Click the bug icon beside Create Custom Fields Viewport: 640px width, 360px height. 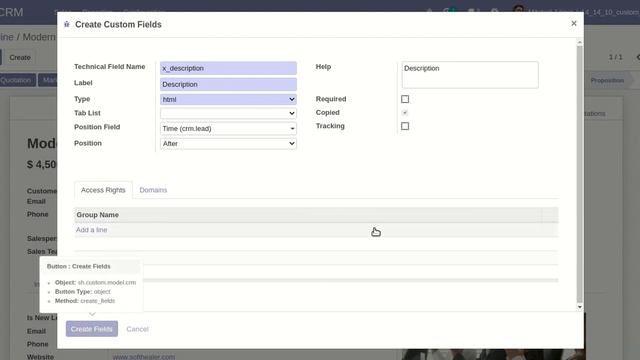[x=67, y=24]
